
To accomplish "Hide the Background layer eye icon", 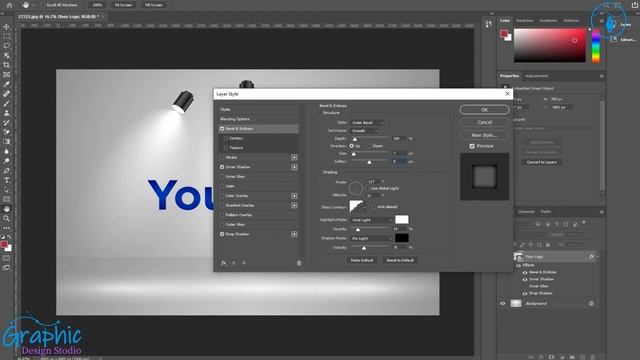I will (502, 304).
